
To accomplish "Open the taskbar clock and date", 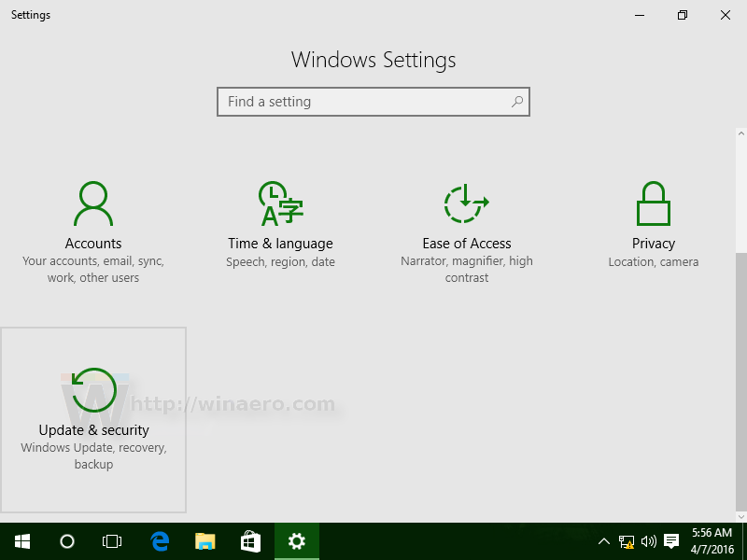I will tap(712, 541).
